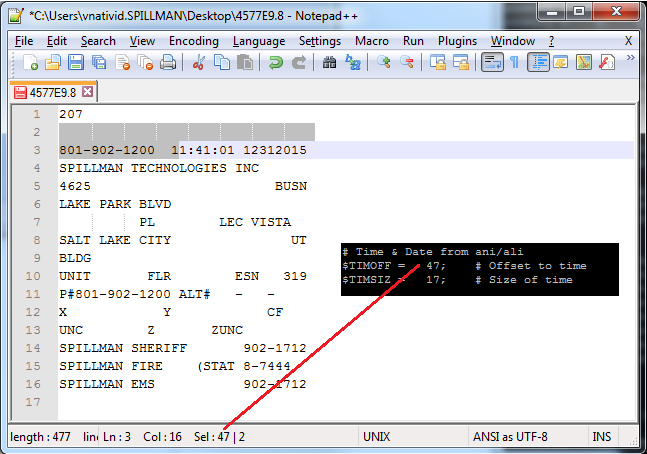Zoom in with magnifier plus icon

tap(383, 63)
